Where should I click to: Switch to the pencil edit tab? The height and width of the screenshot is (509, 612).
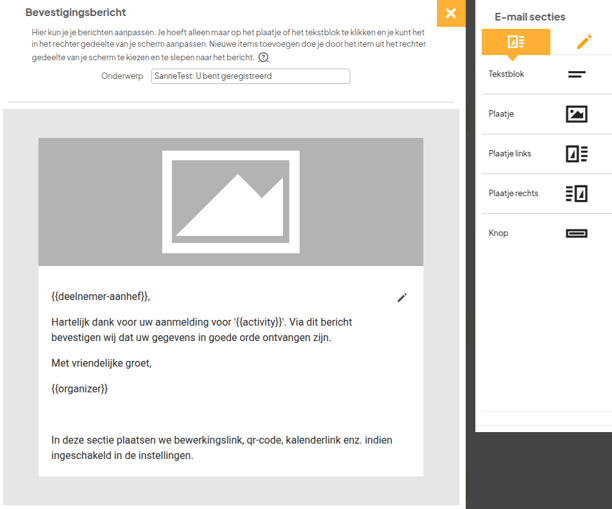click(584, 42)
